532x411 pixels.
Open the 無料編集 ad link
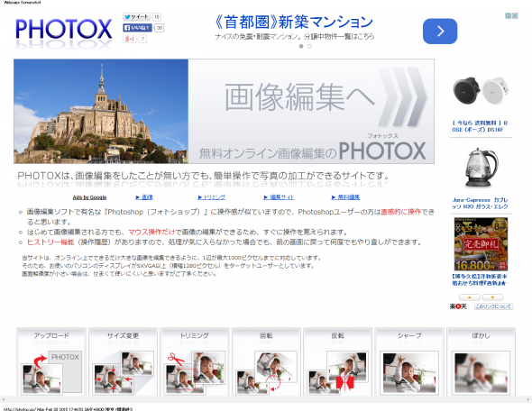pos(345,197)
